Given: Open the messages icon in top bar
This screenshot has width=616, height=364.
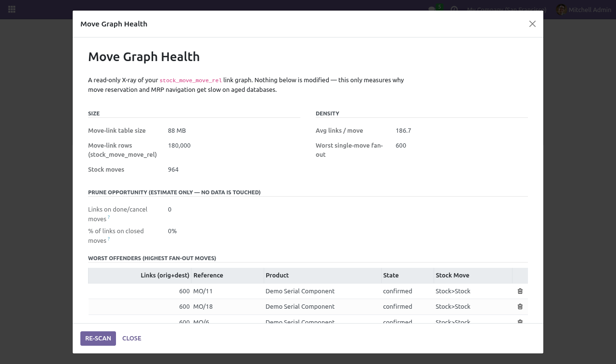Looking at the screenshot, I should (433, 9).
